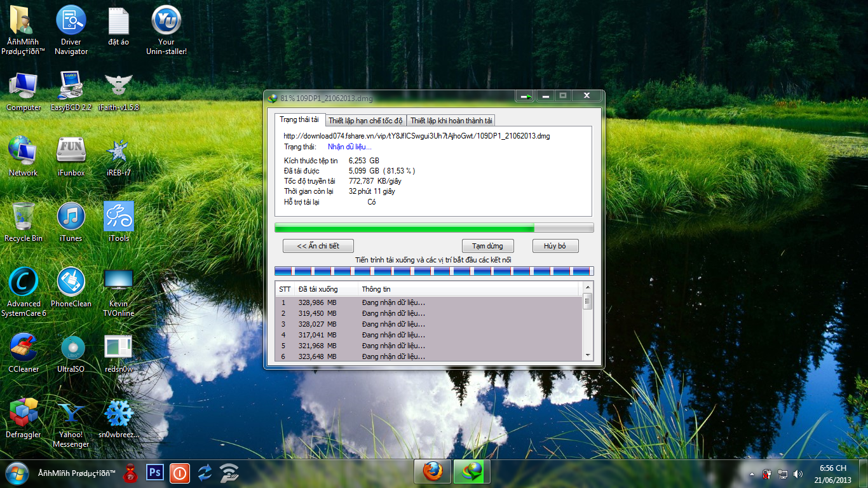The image size is (868, 488).
Task: Cancel download with 'Hủy bỏ' button
Action: 554,246
